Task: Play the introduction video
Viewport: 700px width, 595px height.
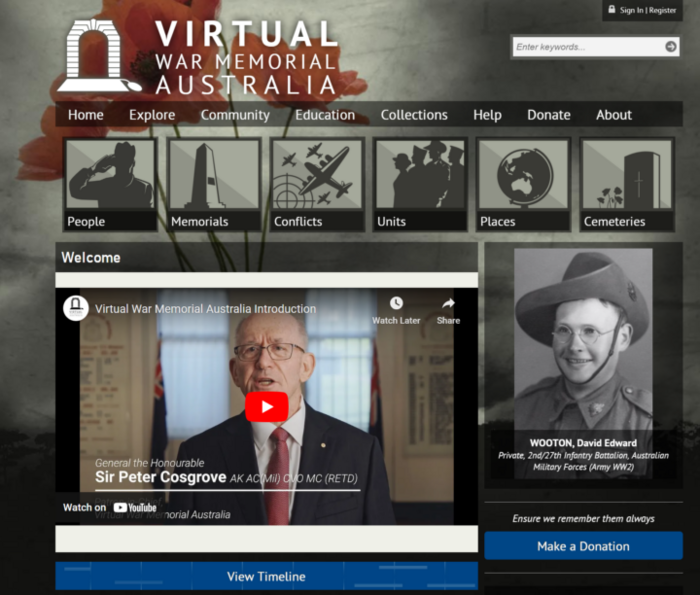Action: [x=267, y=407]
